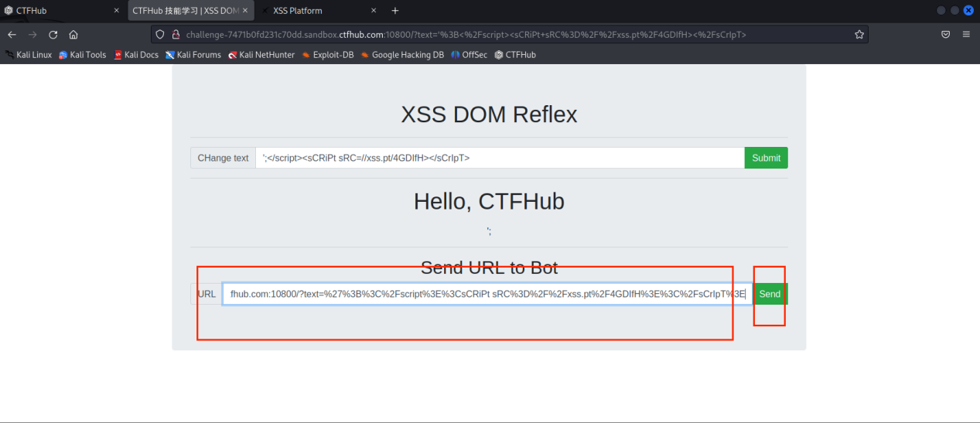Click the Send URL to Bot heading

click(489, 268)
